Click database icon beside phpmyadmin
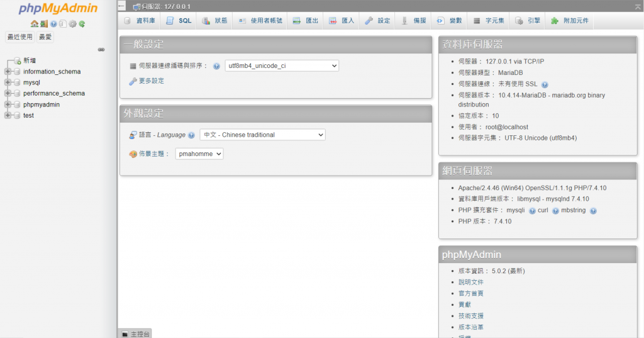Image resolution: width=644 pixels, height=338 pixels. pos(17,104)
